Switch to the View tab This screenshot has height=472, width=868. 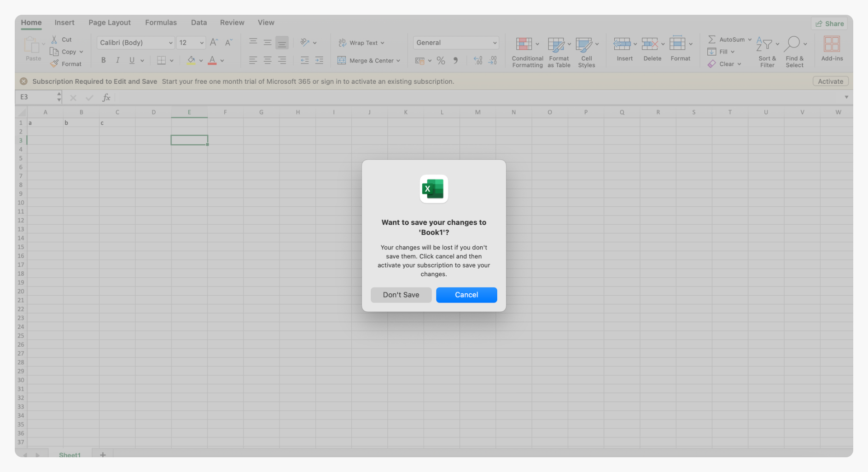coord(266,23)
